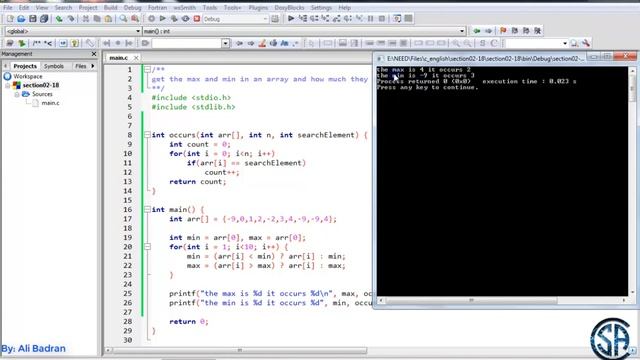The width and height of the screenshot is (640, 360).
Task: Open the incremental search combo box arrow
Action: (x=225, y=43)
